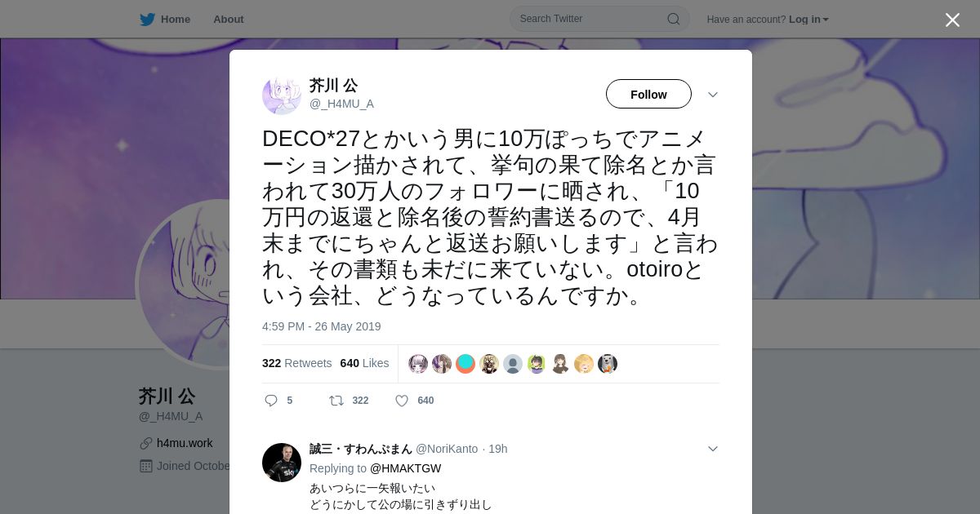Close the tweet overlay with X
The height and width of the screenshot is (514, 980).
[x=952, y=20]
